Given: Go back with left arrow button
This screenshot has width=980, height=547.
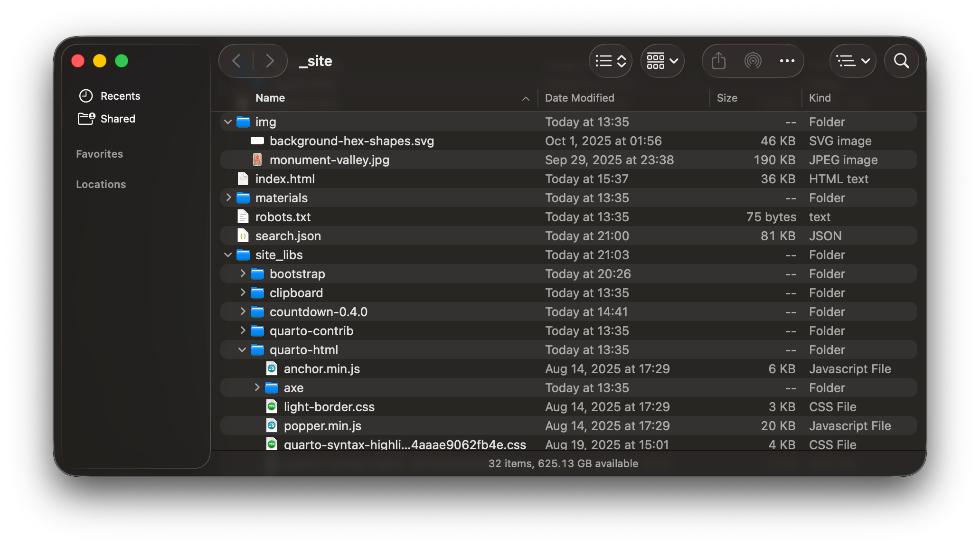Looking at the screenshot, I should click(236, 61).
